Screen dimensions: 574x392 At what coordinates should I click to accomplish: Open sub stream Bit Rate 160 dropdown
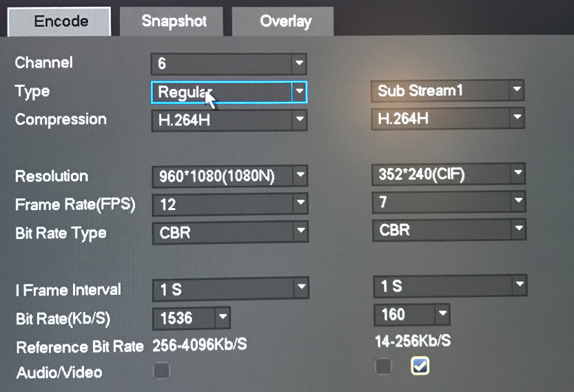(412, 314)
